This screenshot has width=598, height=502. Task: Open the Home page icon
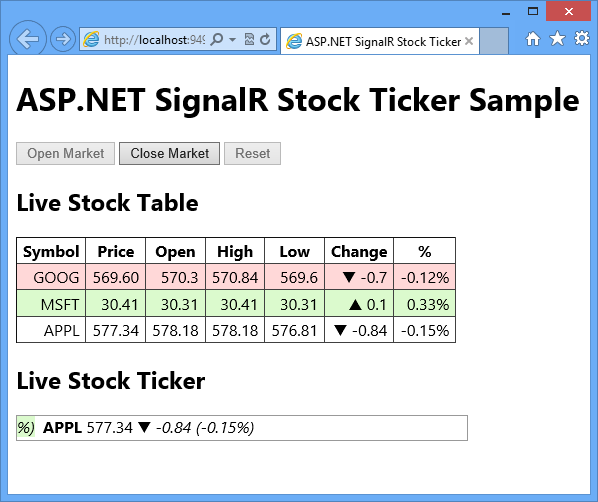tap(533, 39)
